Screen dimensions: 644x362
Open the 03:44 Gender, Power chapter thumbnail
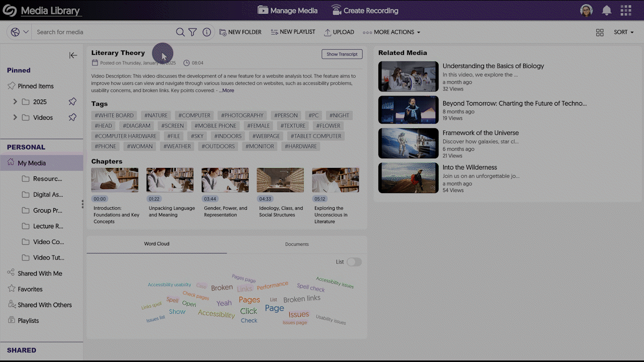pos(225,180)
